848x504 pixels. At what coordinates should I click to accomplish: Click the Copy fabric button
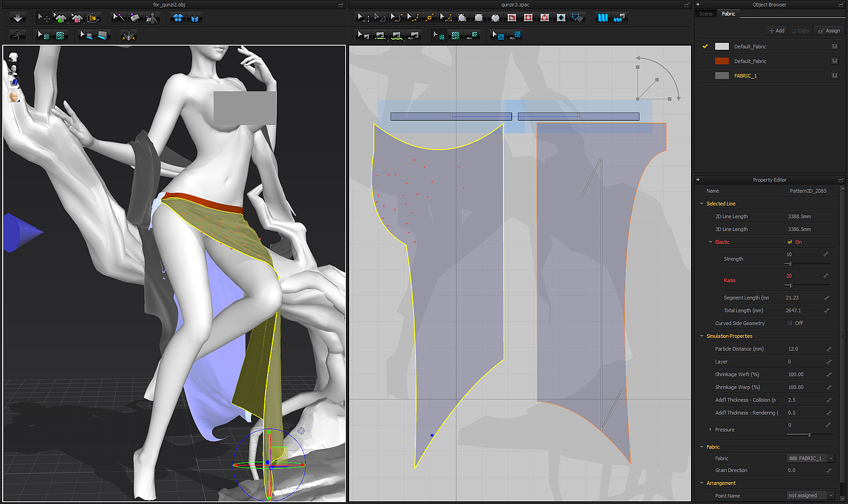800,30
